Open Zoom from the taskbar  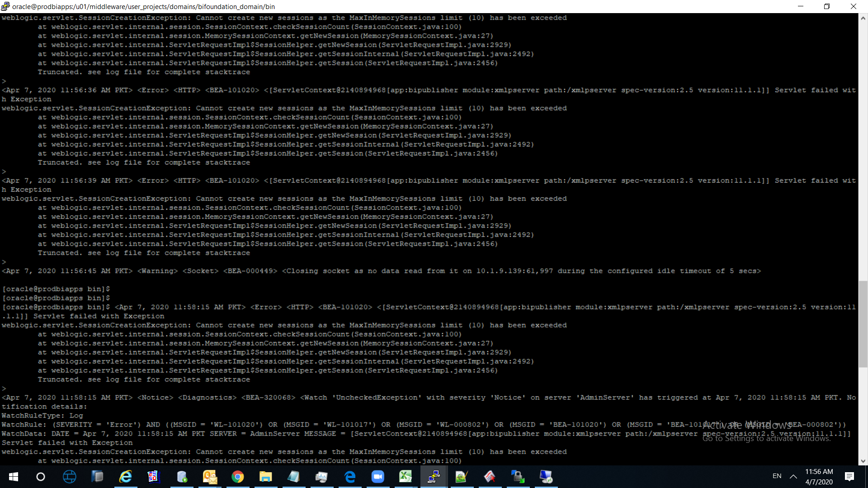click(x=377, y=477)
